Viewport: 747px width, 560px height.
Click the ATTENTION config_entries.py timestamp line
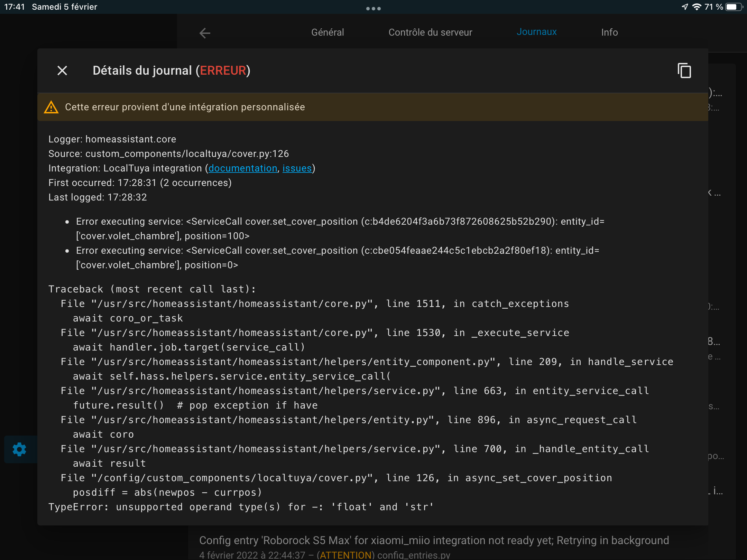coord(325,555)
